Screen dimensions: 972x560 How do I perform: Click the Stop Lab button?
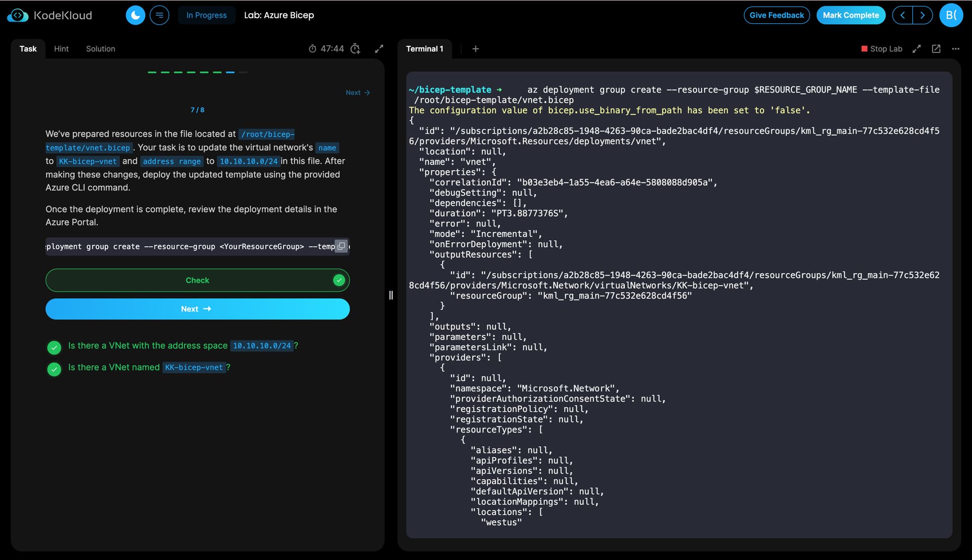point(881,49)
